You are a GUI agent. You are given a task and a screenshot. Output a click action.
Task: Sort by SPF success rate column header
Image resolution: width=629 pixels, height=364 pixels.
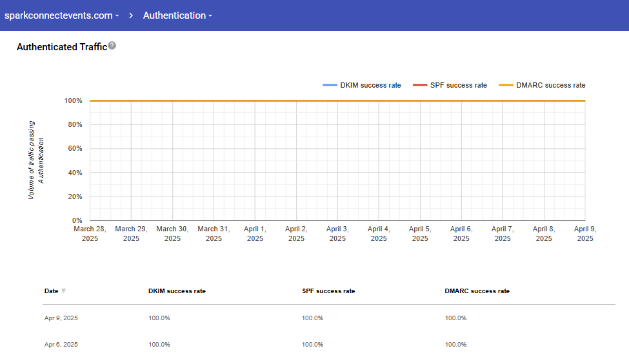[x=328, y=291]
